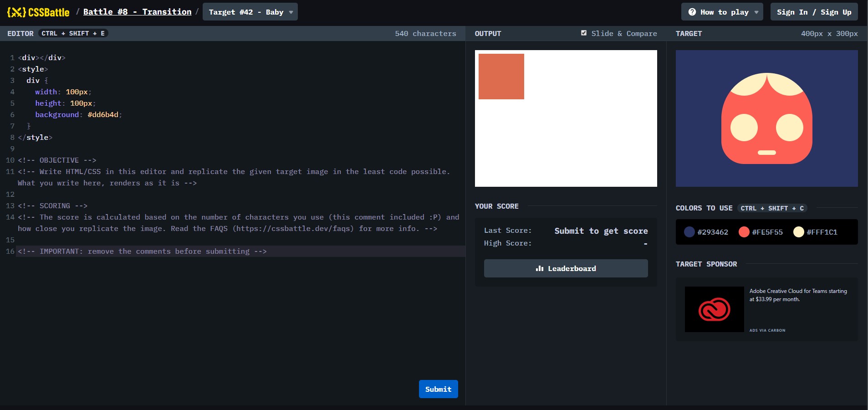This screenshot has height=410, width=868.
Task: Click the Adobe Creative Cloud logo
Action: point(714,309)
